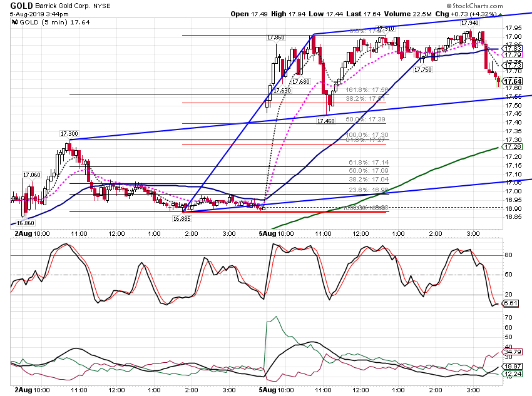The image size is (532, 396).
Task: Click the 'Low 17.44' header value
Action: pyautogui.click(x=326, y=14)
